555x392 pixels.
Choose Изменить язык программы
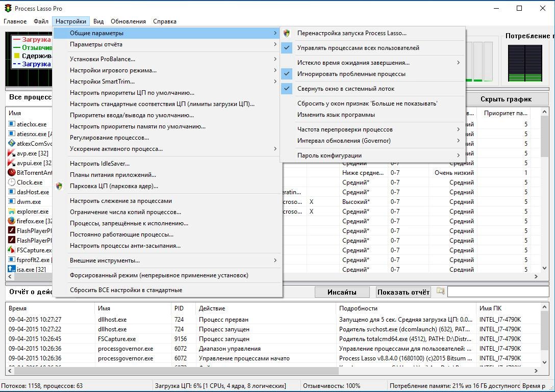click(x=373, y=115)
